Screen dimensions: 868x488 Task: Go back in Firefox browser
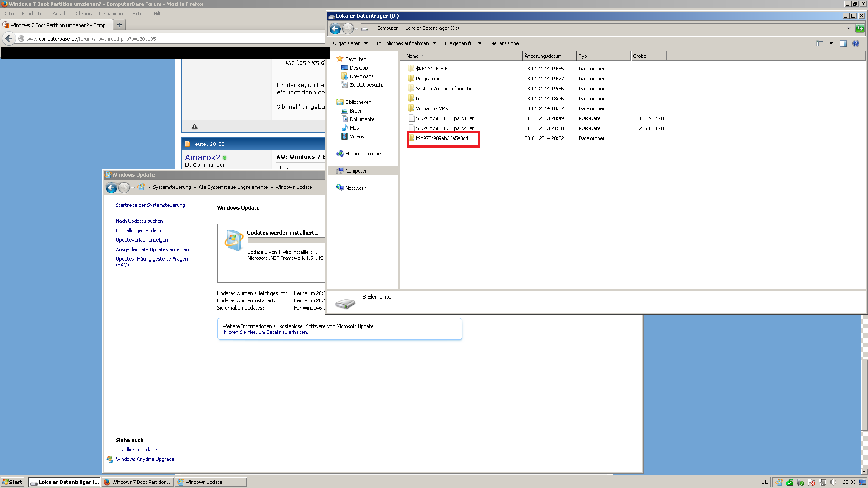[x=9, y=38]
